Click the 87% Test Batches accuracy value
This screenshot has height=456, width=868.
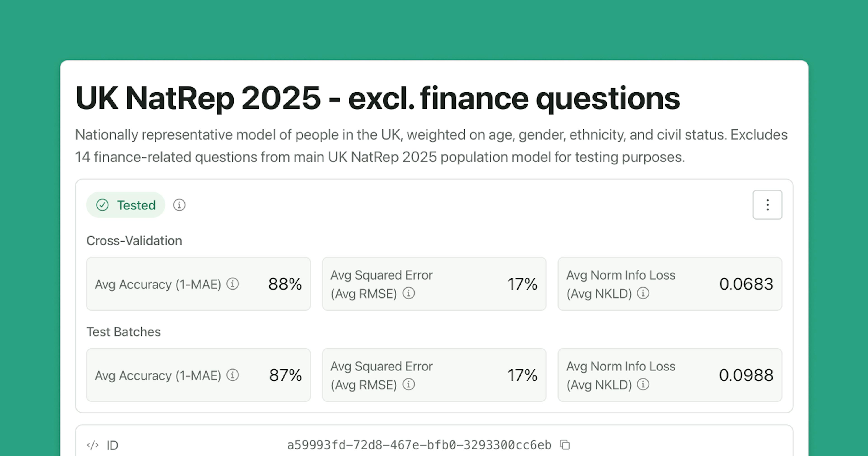point(285,375)
